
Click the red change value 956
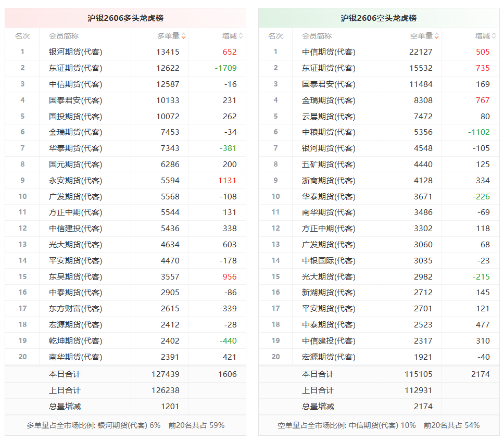(x=230, y=276)
